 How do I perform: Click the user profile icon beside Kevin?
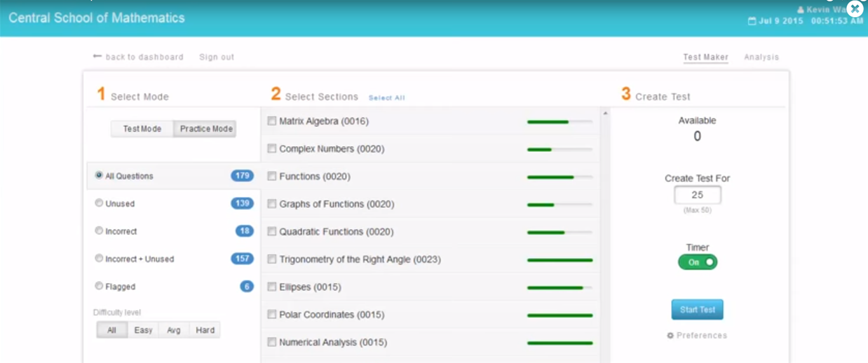point(800,10)
